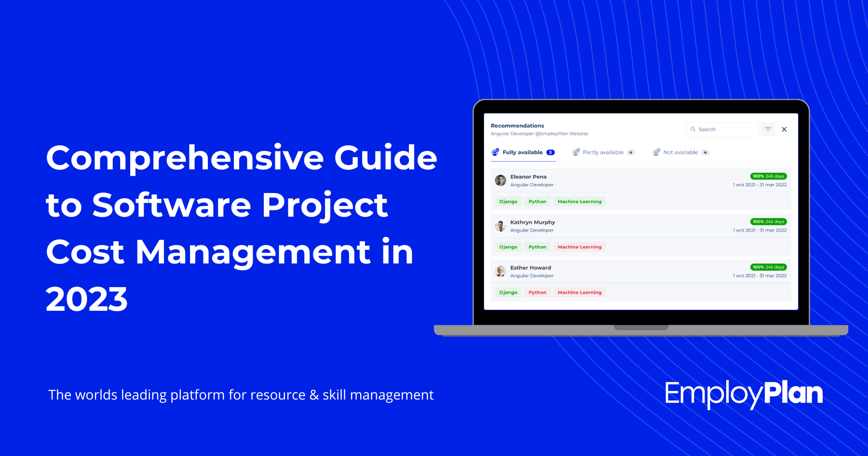Click the count badge 4 on Partly available
Viewport: 868px width, 456px height.
pos(631,152)
